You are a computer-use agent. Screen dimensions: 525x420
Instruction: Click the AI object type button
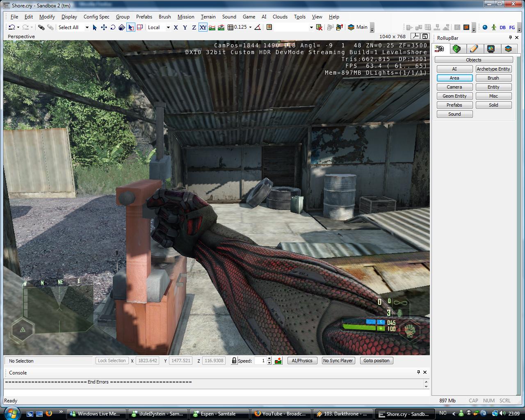pyautogui.click(x=454, y=69)
